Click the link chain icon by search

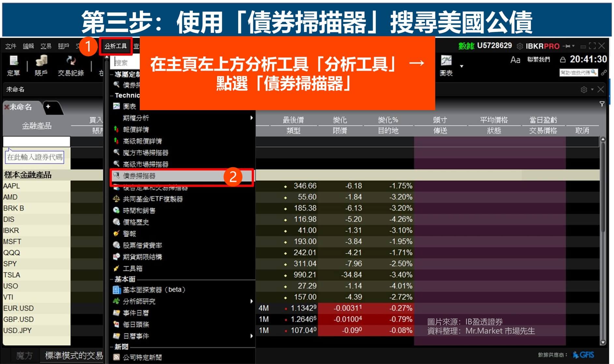[604, 72]
